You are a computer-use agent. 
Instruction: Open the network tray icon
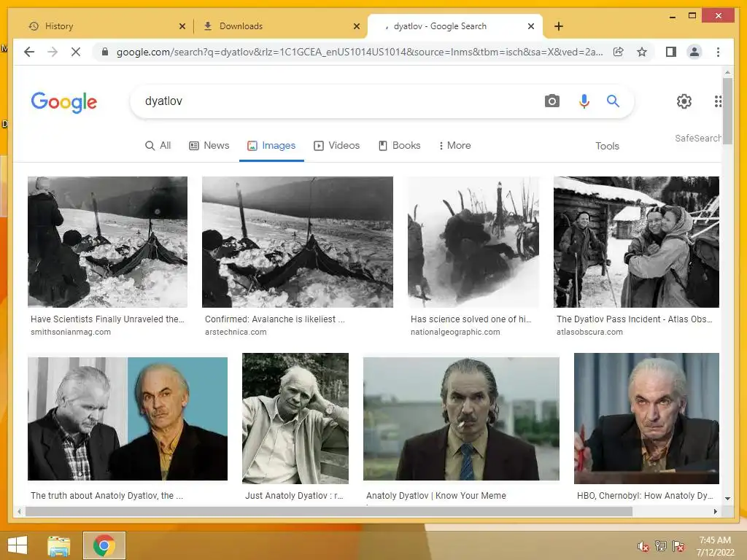click(661, 546)
